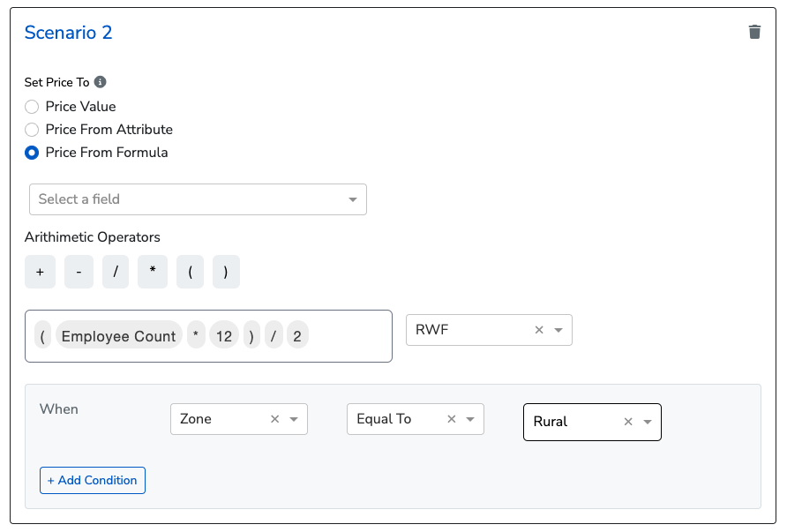Clear the RWF currency selection
The width and height of the screenshot is (787, 532).
(539, 330)
